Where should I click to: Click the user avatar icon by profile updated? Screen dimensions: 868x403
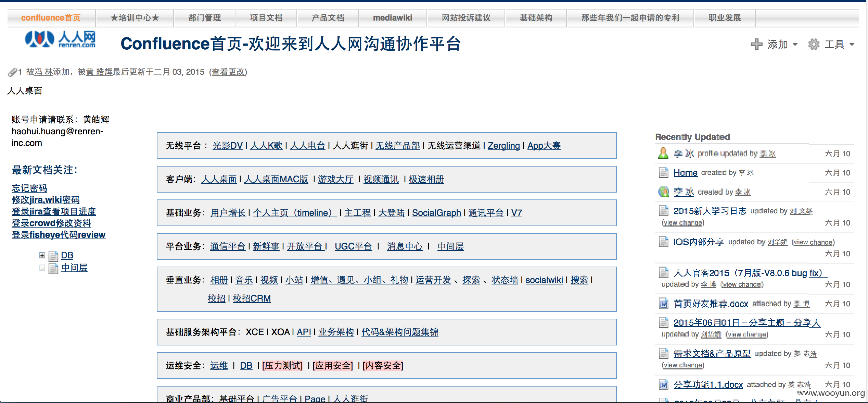[663, 153]
